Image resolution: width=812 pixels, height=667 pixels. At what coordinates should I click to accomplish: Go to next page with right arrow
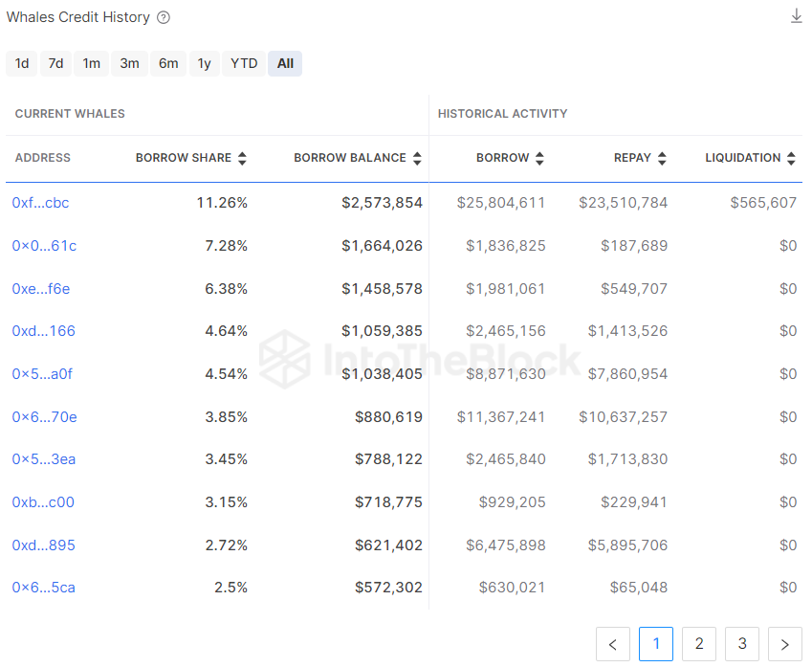point(785,644)
